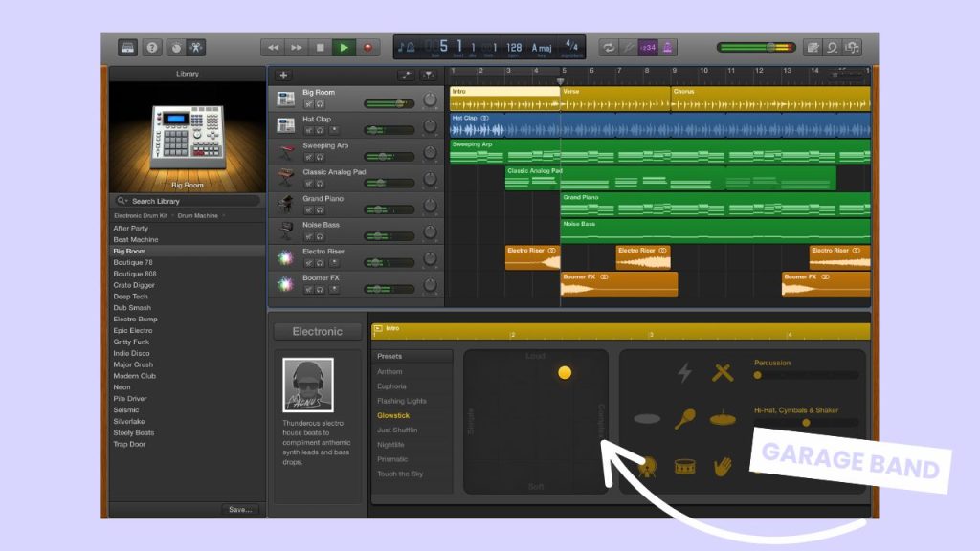Open the Apple Loops browser button
Screen dimensions: 980x551
click(x=832, y=48)
